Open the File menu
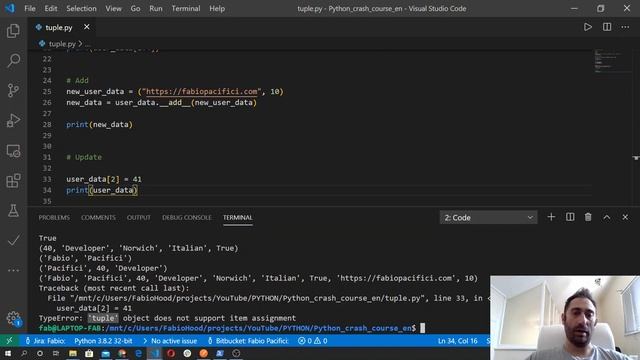This screenshot has height=360, width=640. [30, 9]
